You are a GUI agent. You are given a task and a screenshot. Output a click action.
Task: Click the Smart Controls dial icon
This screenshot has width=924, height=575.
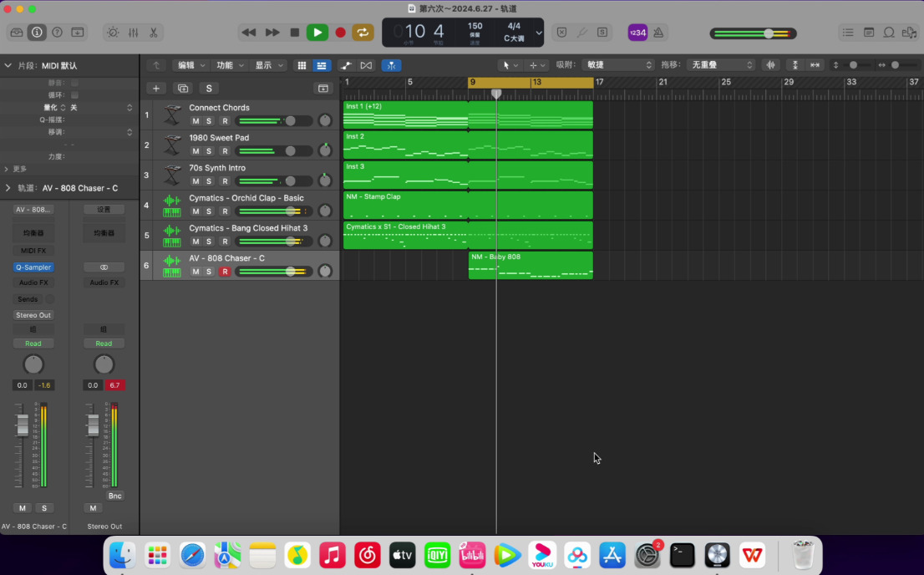(x=113, y=33)
